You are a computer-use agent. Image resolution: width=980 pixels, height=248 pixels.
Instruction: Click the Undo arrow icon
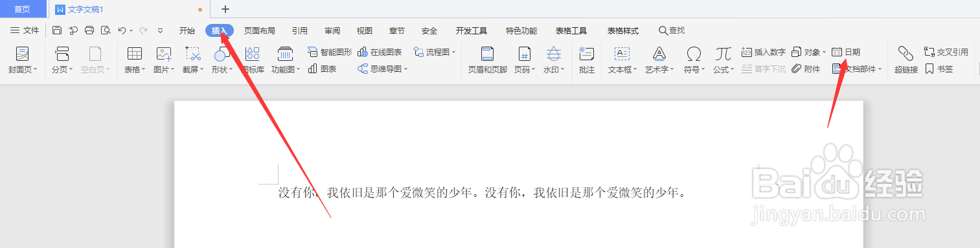pyautogui.click(x=121, y=30)
